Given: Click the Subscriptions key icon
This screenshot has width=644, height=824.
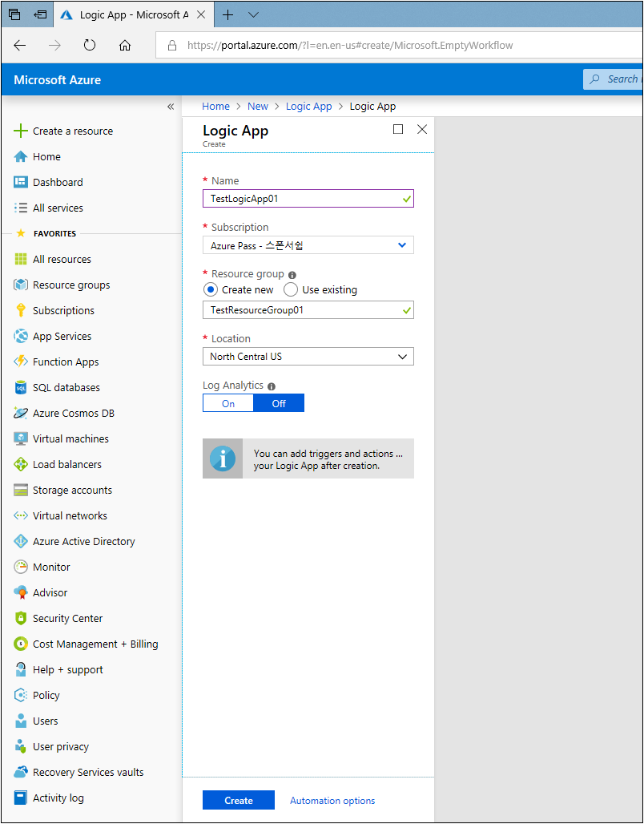Looking at the screenshot, I should 21,310.
